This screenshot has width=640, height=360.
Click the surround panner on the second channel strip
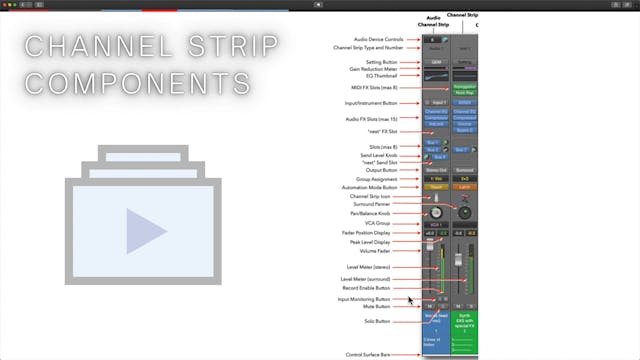pyautogui.click(x=464, y=212)
